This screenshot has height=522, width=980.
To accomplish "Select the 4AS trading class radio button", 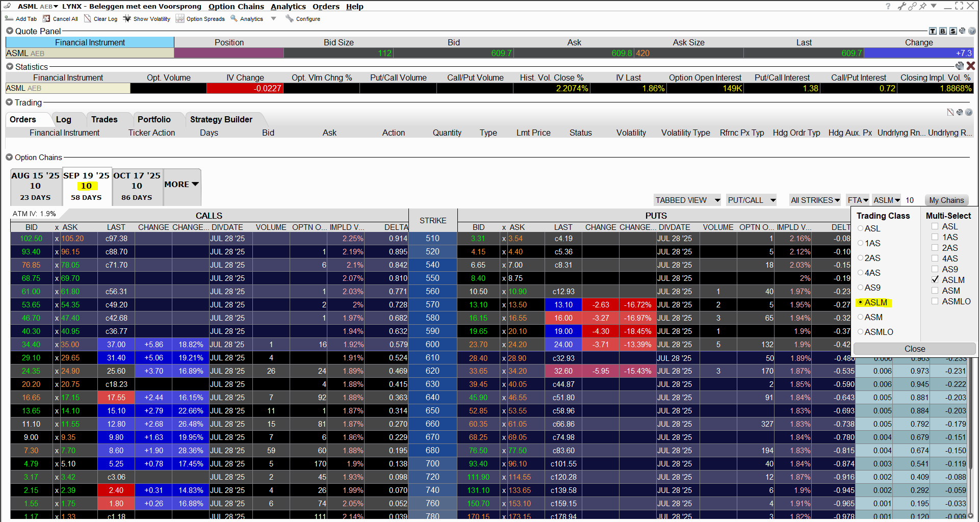I will tap(860, 273).
